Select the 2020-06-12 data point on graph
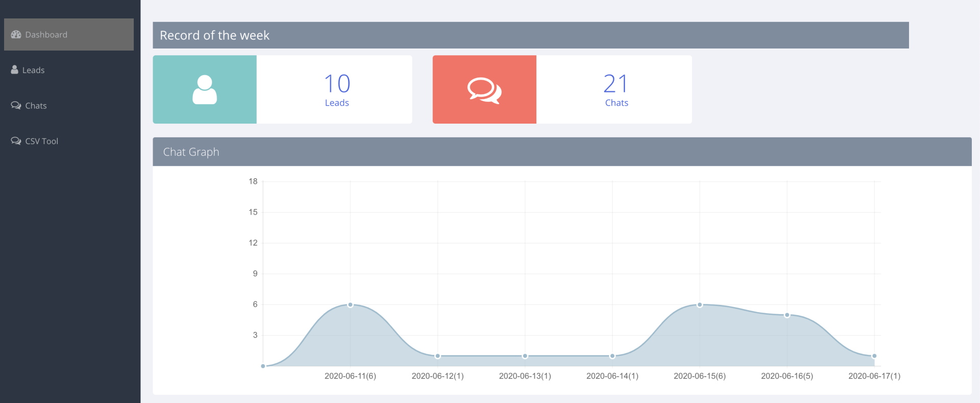This screenshot has width=980, height=403. (x=437, y=356)
